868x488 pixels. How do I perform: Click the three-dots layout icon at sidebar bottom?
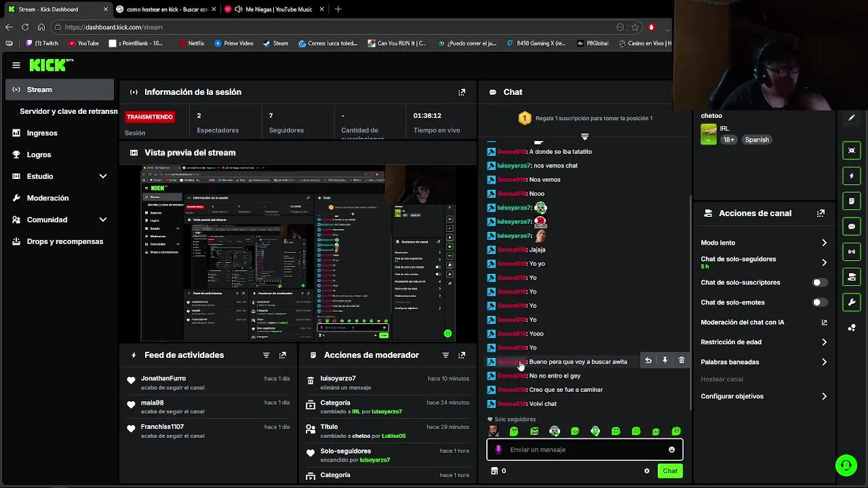852,327
